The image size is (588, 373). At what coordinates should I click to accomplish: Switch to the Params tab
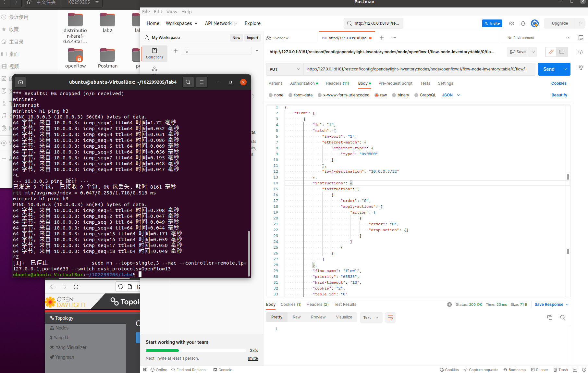[276, 83]
